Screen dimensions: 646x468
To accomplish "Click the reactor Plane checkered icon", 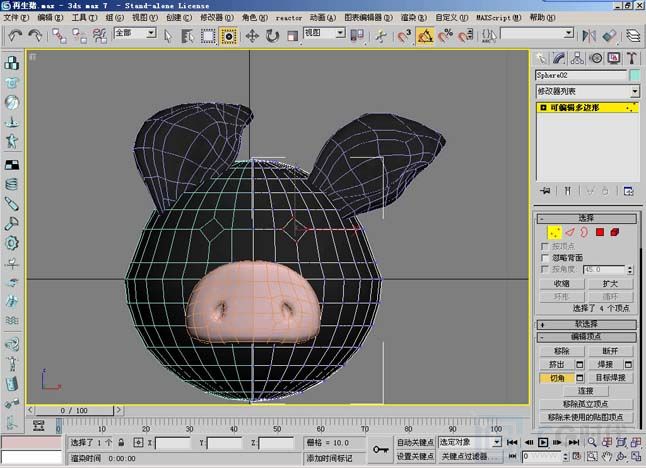I will click(12, 165).
